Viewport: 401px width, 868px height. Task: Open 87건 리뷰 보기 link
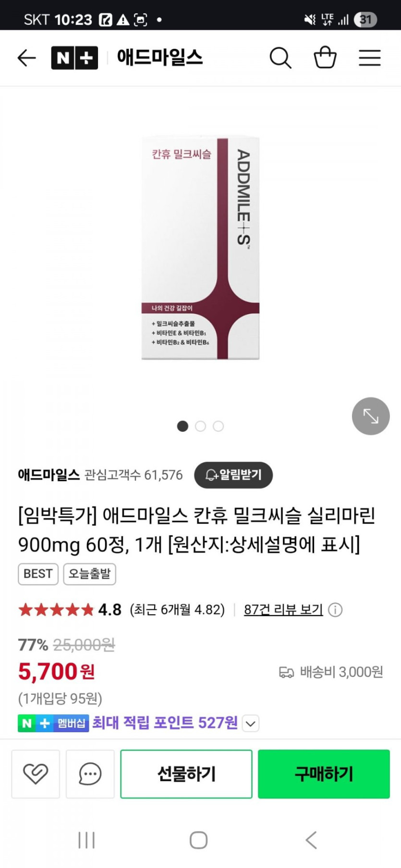(283, 610)
